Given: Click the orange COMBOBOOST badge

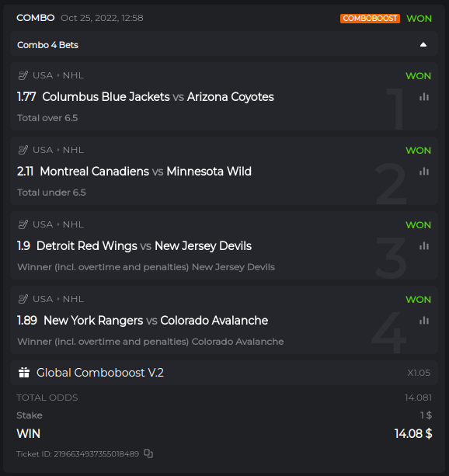Looking at the screenshot, I should 370,19.
